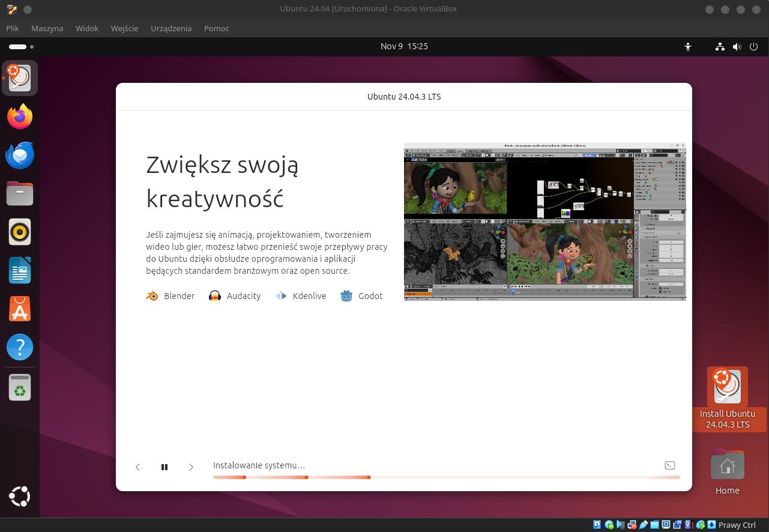Open Rhythmbox music player in the dock

(20, 232)
